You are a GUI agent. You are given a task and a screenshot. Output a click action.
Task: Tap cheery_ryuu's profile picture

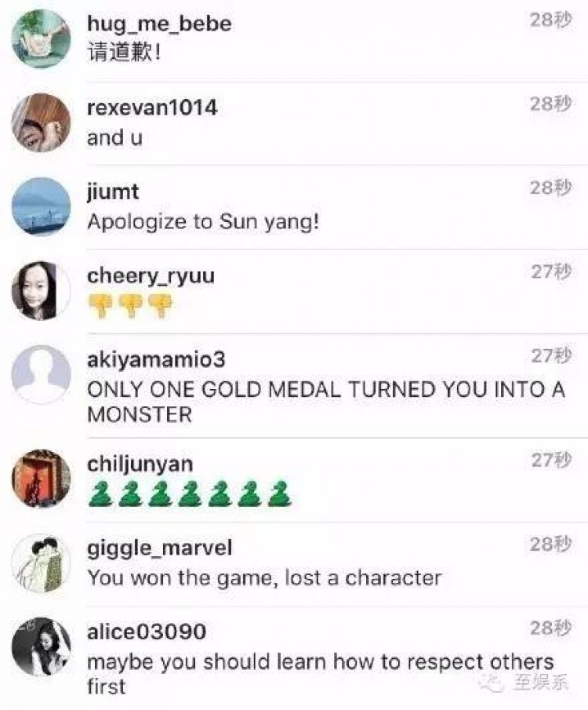click(41, 291)
